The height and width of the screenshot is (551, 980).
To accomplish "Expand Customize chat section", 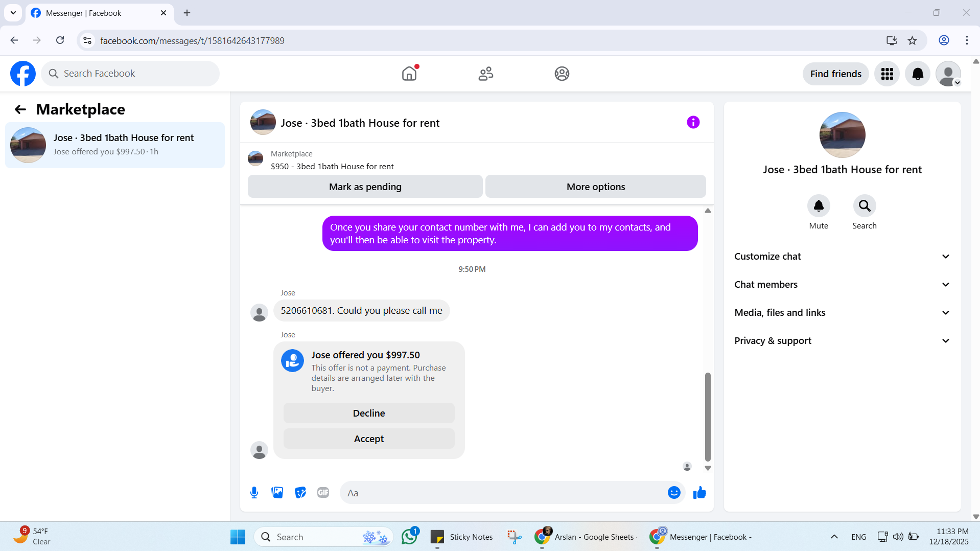I will 842,257.
